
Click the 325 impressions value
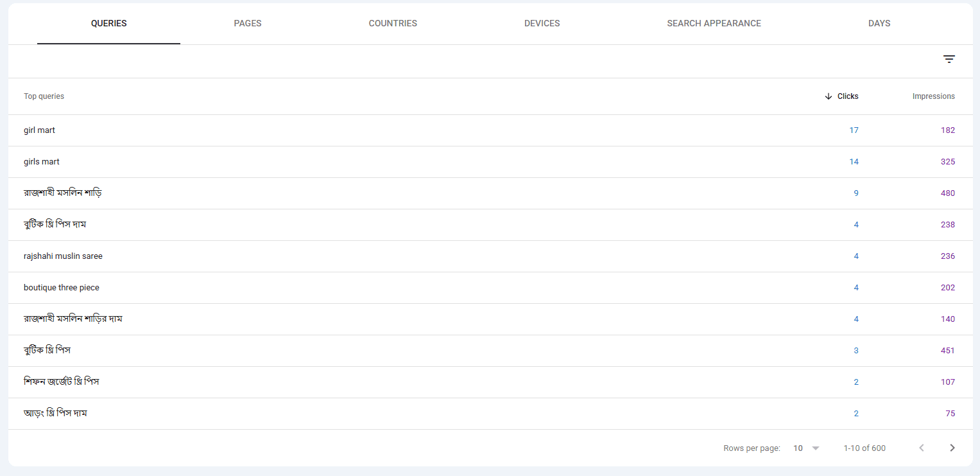coord(948,162)
